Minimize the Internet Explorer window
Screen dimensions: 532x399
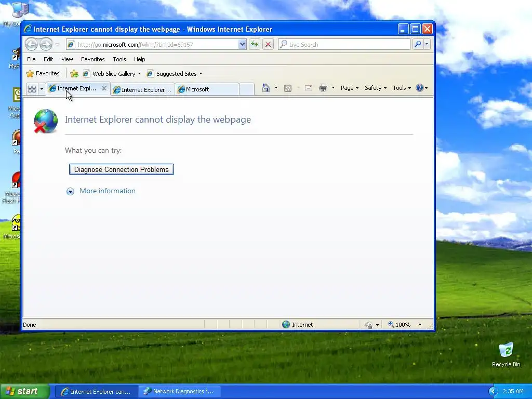click(403, 29)
